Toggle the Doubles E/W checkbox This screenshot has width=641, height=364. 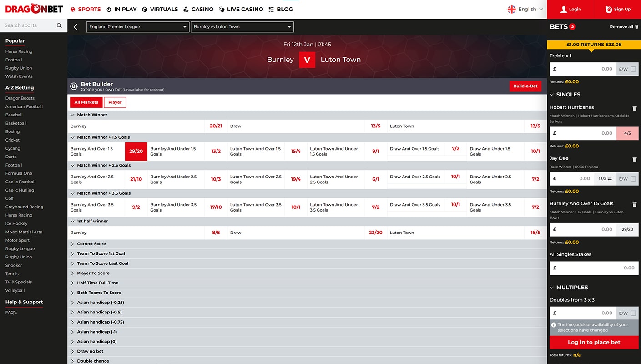[633, 313]
